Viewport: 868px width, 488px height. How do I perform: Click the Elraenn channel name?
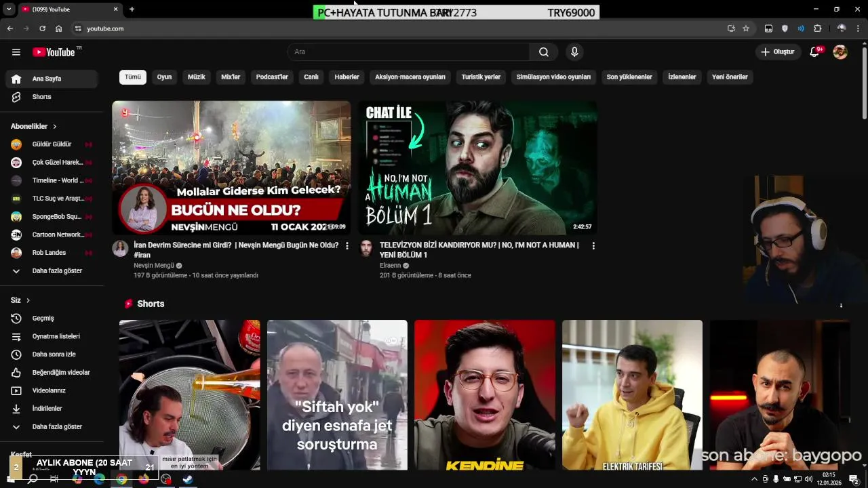[390, 266]
